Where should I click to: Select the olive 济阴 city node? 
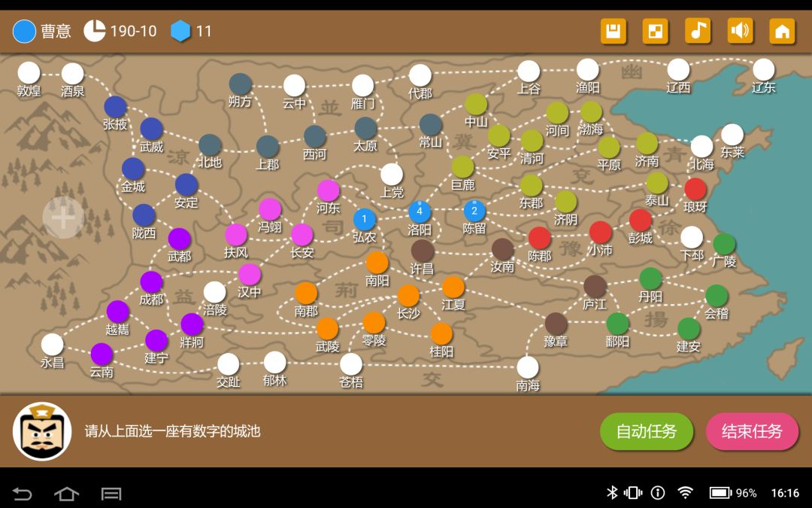tap(566, 202)
